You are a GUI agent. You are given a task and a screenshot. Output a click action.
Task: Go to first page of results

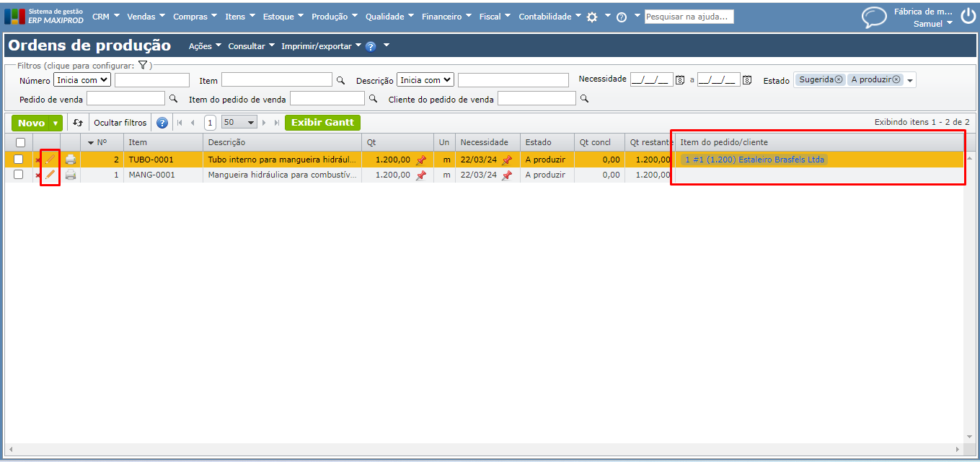[x=180, y=123]
